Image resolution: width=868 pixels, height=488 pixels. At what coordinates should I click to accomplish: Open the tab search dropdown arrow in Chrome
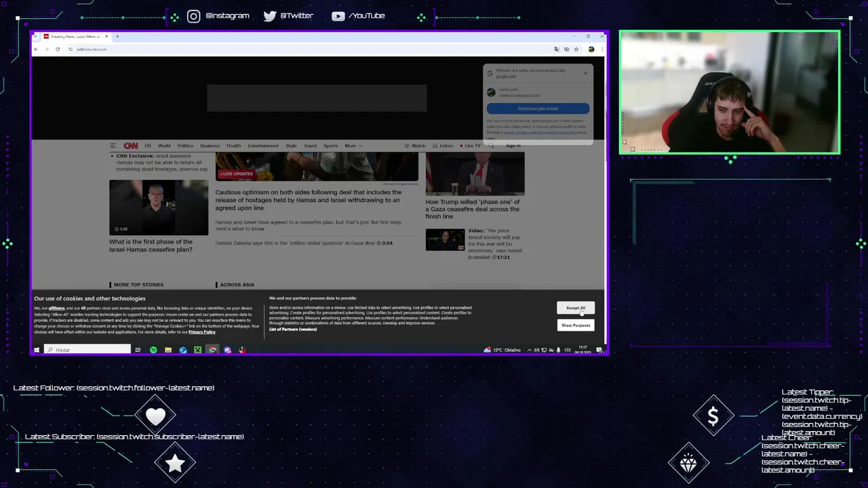click(x=37, y=36)
